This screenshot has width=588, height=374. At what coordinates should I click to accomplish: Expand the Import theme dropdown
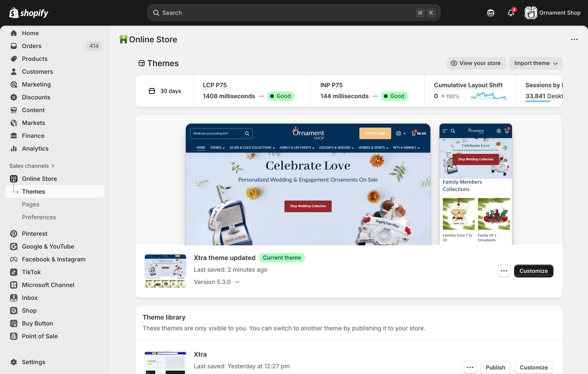(536, 63)
